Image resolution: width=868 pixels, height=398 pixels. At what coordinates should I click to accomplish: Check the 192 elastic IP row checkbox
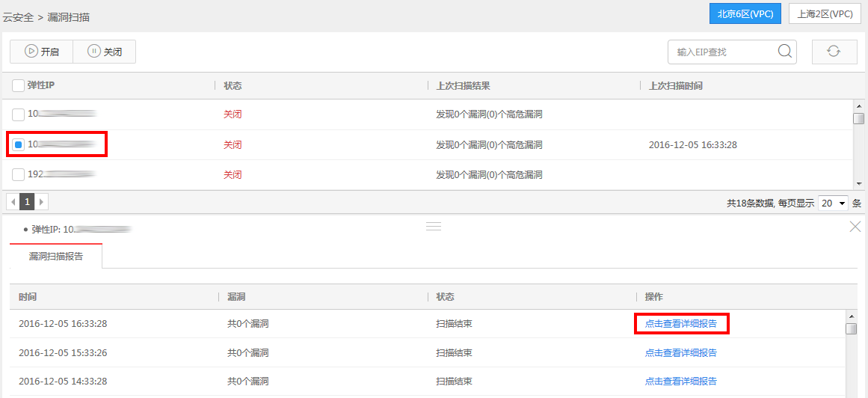pos(18,174)
